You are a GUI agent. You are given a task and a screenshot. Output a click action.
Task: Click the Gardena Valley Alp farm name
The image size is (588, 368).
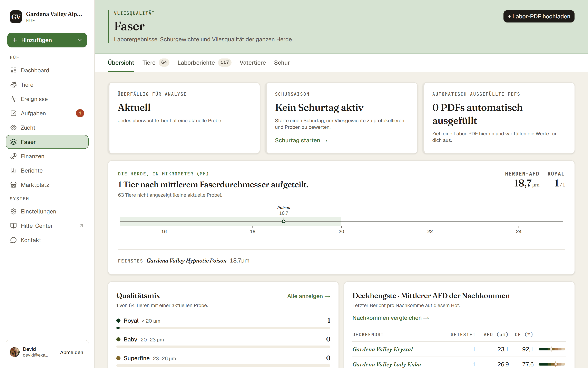(x=54, y=14)
